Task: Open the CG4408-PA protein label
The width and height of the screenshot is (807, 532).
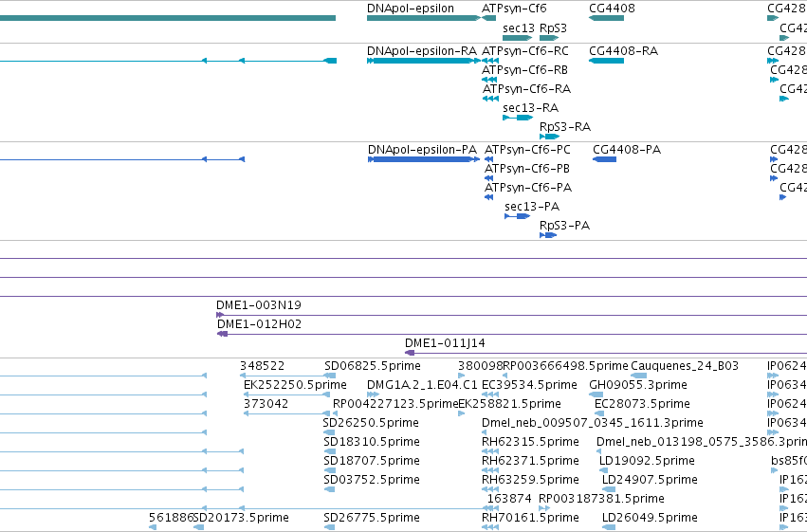Action: pyautogui.click(x=627, y=150)
